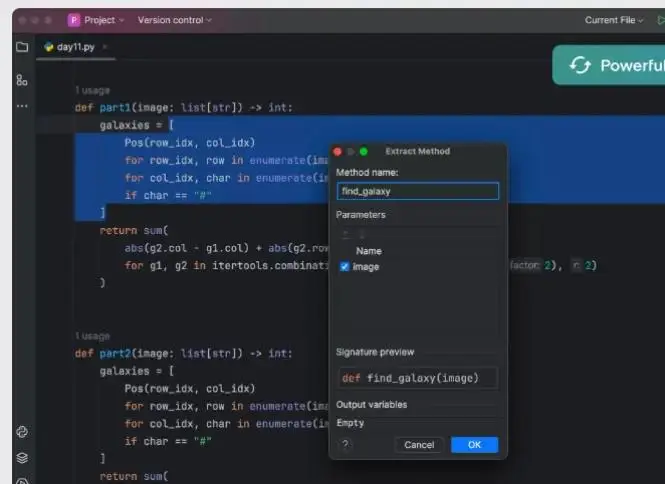This screenshot has width=665, height=484.
Task: Move parameter up arrow in Extract Method
Action: tap(346, 234)
